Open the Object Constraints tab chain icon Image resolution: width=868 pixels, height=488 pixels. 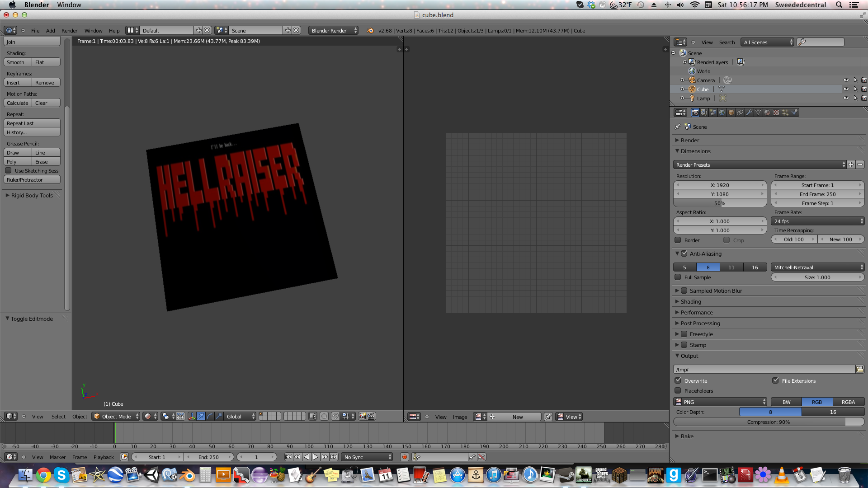point(740,113)
